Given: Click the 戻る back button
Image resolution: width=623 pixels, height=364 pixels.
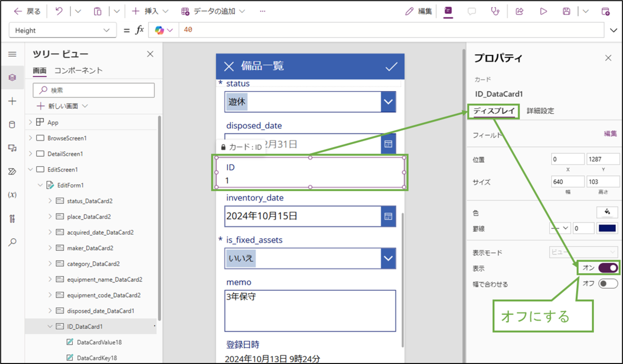Looking at the screenshot, I should click(x=26, y=11).
